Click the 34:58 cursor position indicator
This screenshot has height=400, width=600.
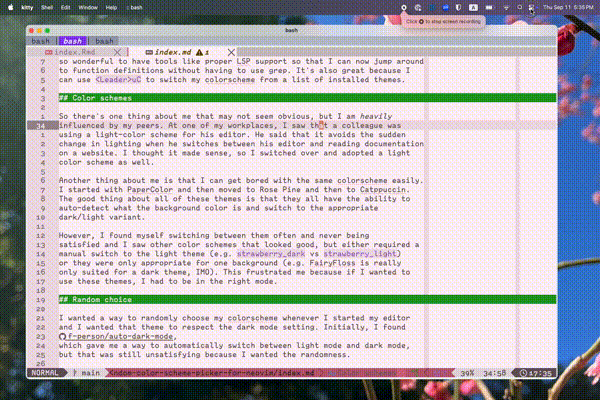[494, 373]
